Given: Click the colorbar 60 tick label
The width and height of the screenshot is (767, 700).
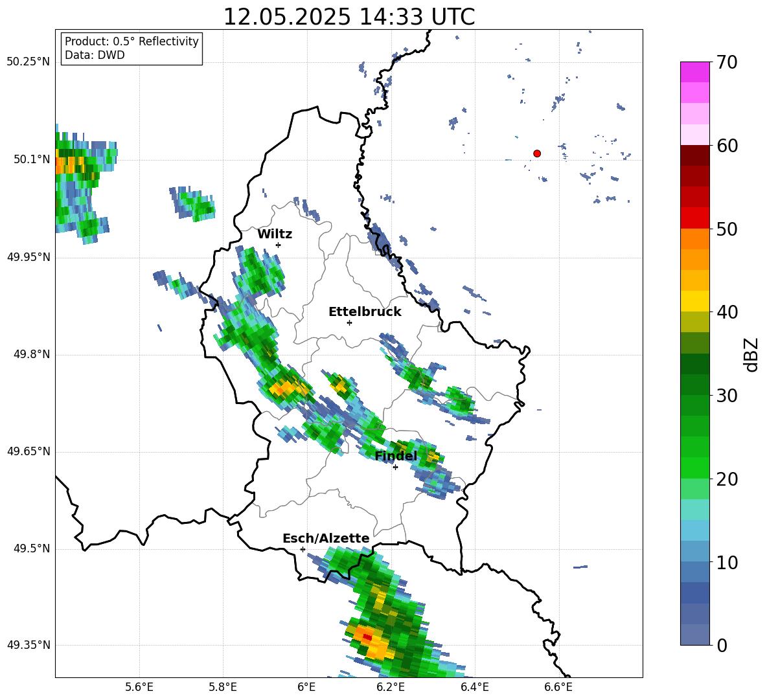Looking at the screenshot, I should tap(726, 146).
